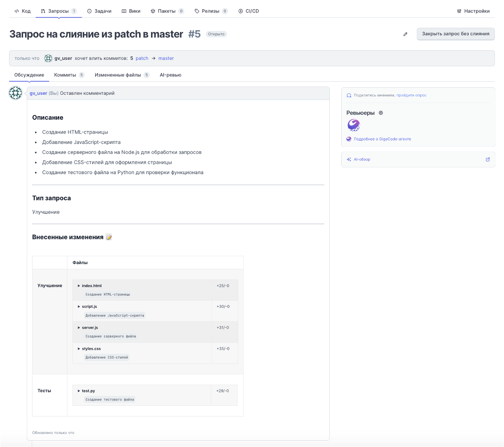This screenshot has height=447, width=504.
Task: Open the AI-ревью sub-tab
Action: pyautogui.click(x=170, y=75)
